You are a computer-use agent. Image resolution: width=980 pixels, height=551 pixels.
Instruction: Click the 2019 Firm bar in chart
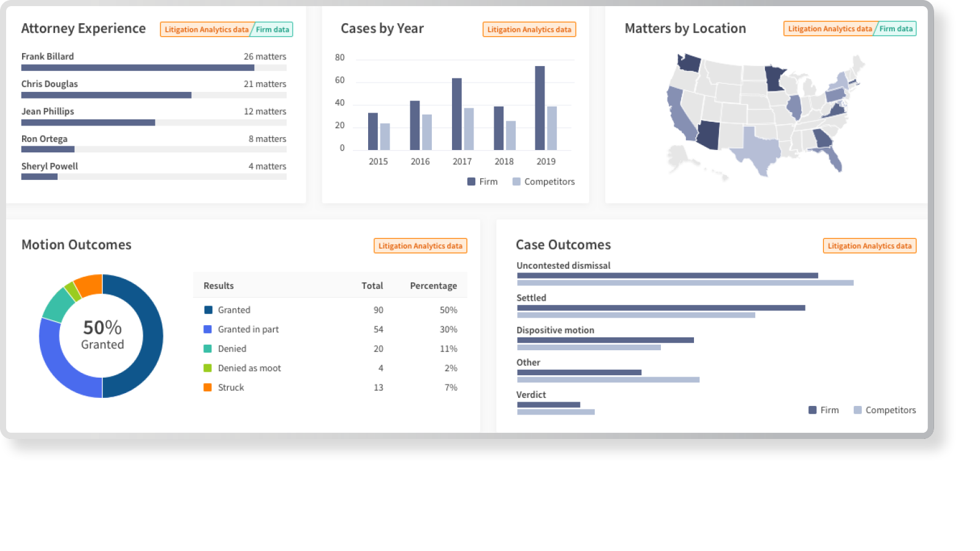(x=540, y=108)
